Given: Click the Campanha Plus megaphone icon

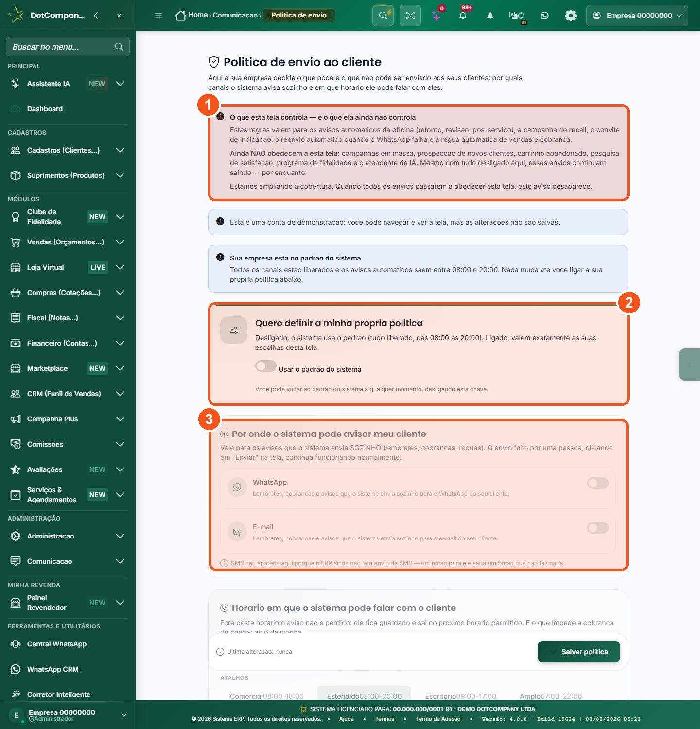Looking at the screenshot, I should pyautogui.click(x=16, y=419).
